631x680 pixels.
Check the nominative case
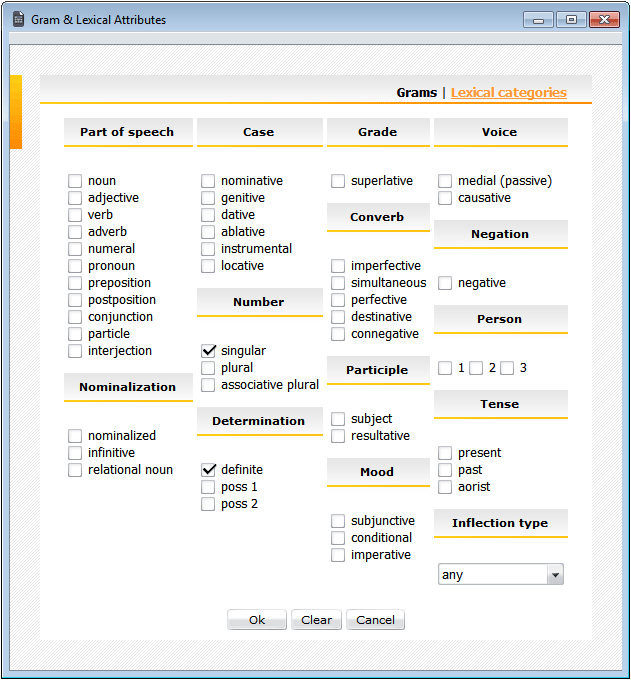point(208,181)
